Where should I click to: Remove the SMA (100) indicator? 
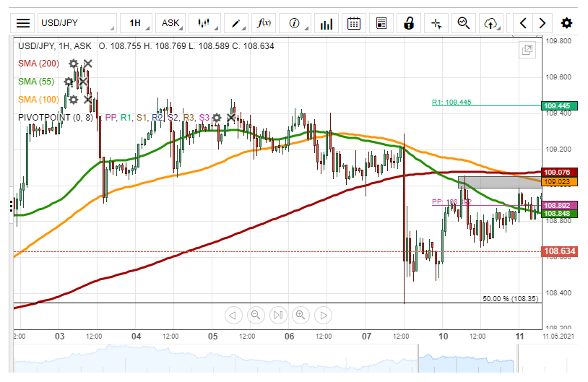click(87, 100)
